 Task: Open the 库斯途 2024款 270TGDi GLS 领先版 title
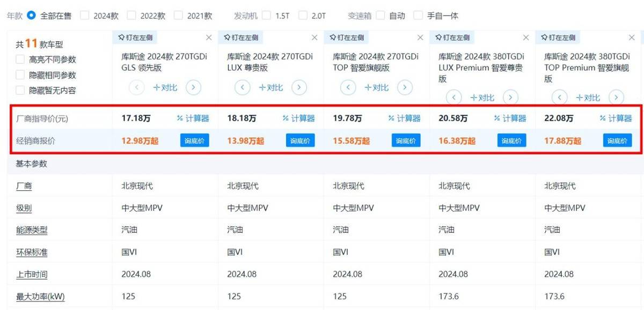click(x=164, y=62)
